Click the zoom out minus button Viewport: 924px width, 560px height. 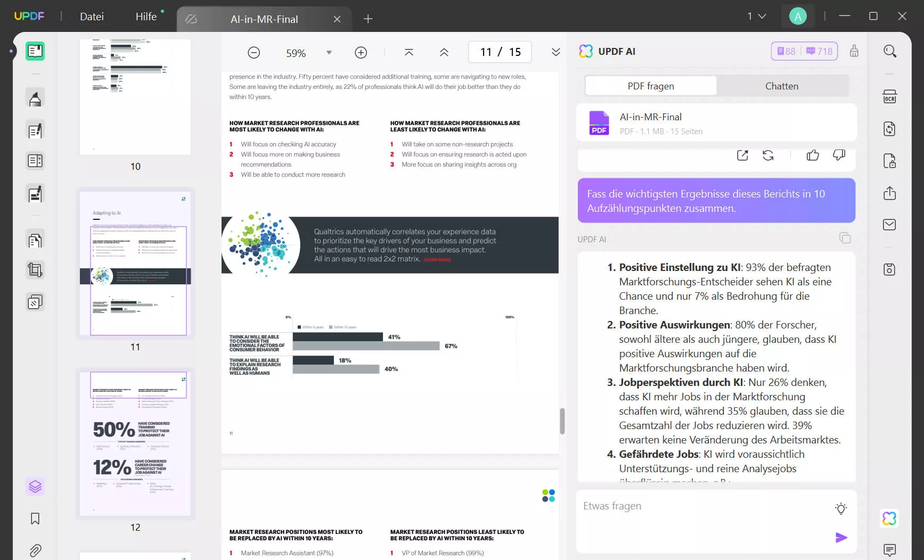point(254,52)
